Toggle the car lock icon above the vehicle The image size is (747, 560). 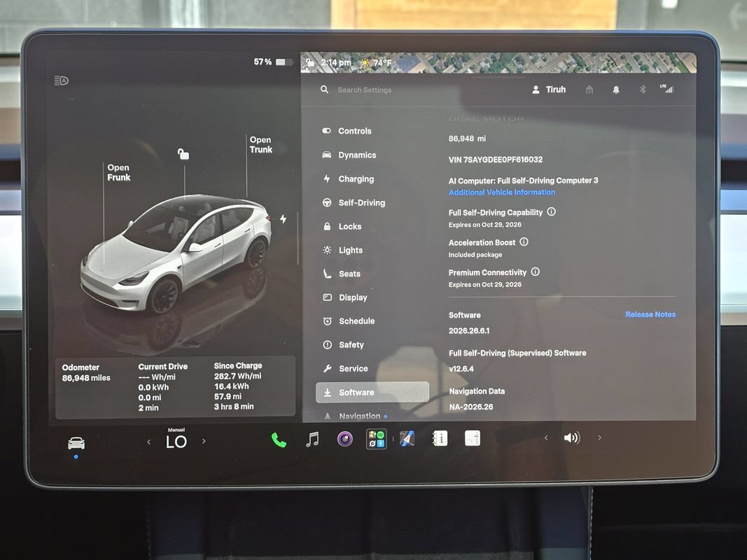point(183,154)
